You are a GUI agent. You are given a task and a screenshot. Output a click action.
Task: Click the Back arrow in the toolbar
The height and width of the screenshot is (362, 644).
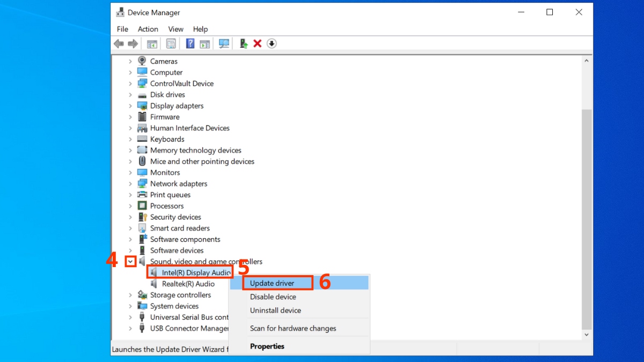[x=119, y=43]
